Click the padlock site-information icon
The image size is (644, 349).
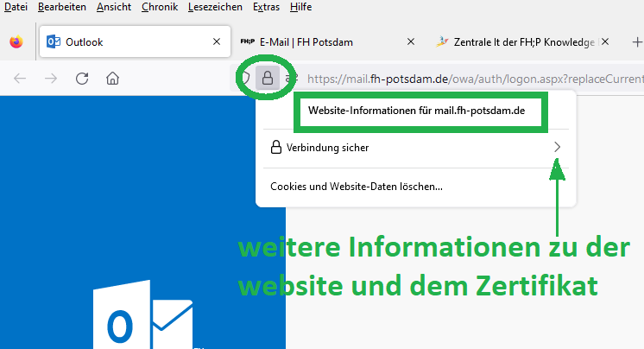pyautogui.click(x=267, y=79)
